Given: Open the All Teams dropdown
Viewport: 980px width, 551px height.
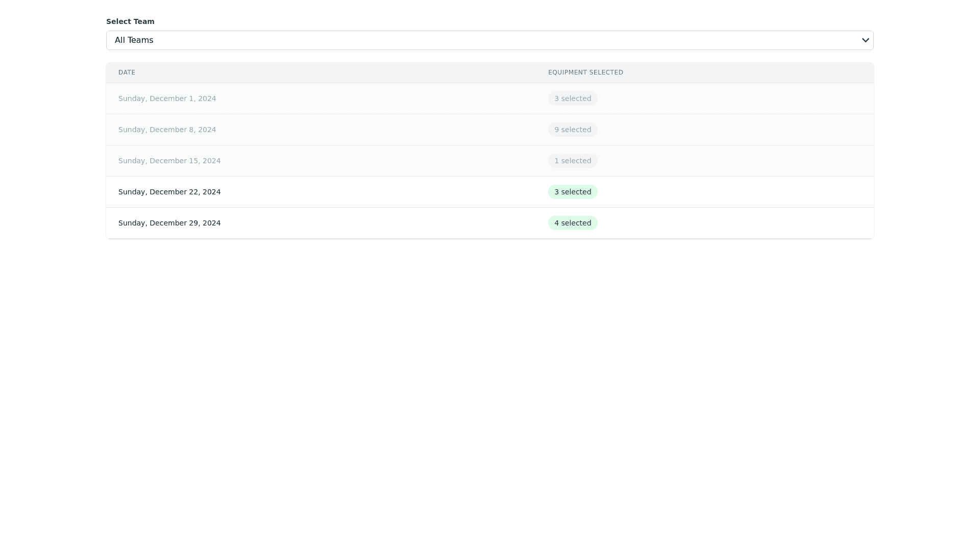Looking at the screenshot, I should coord(489,40).
